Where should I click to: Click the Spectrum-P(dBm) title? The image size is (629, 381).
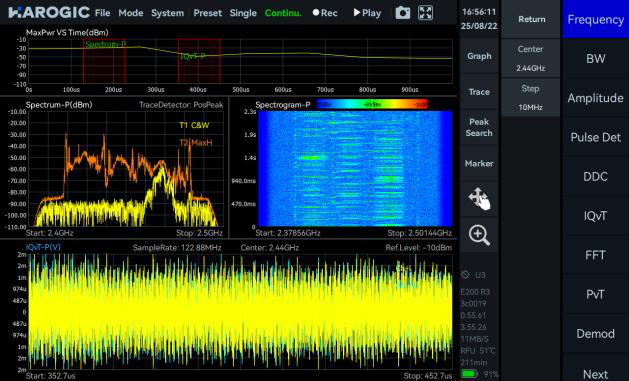[59, 105]
